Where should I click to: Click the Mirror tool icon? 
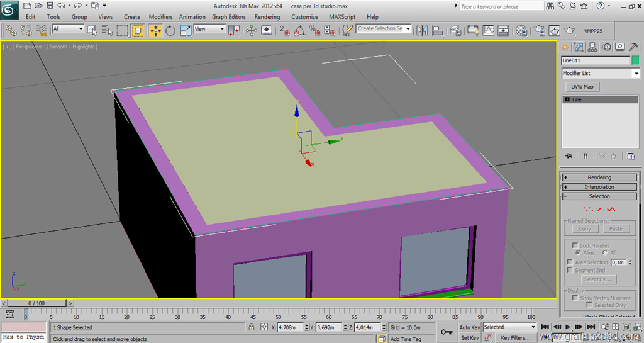[x=422, y=30]
